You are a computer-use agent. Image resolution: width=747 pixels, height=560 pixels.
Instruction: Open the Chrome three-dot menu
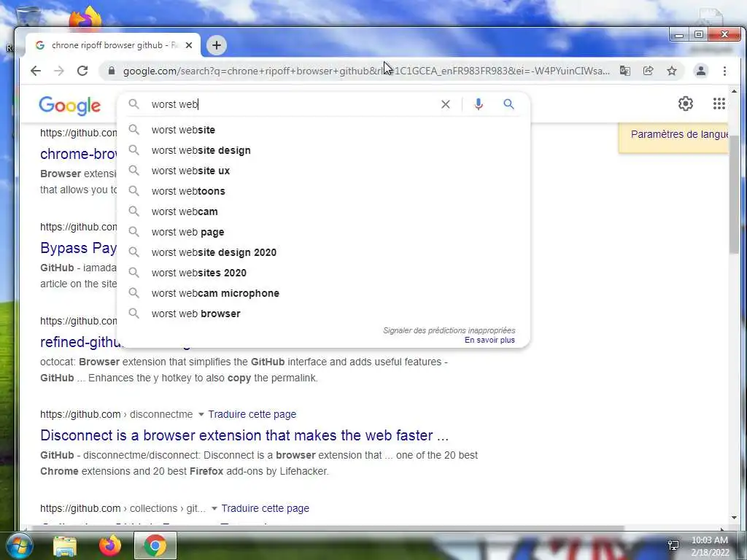point(724,71)
